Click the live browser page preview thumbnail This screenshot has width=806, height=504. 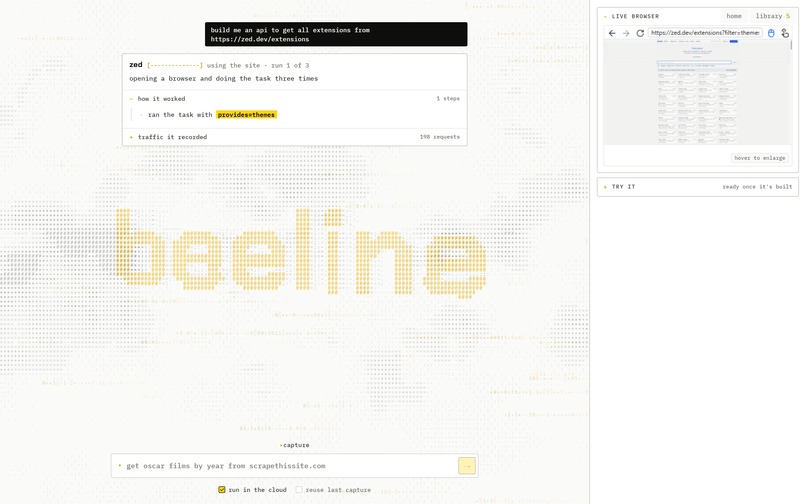(697, 93)
